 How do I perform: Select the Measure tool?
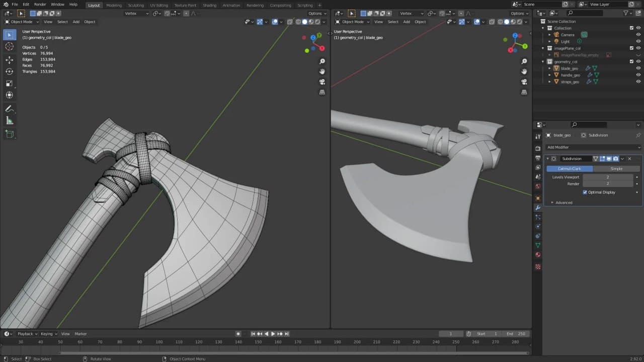point(9,120)
